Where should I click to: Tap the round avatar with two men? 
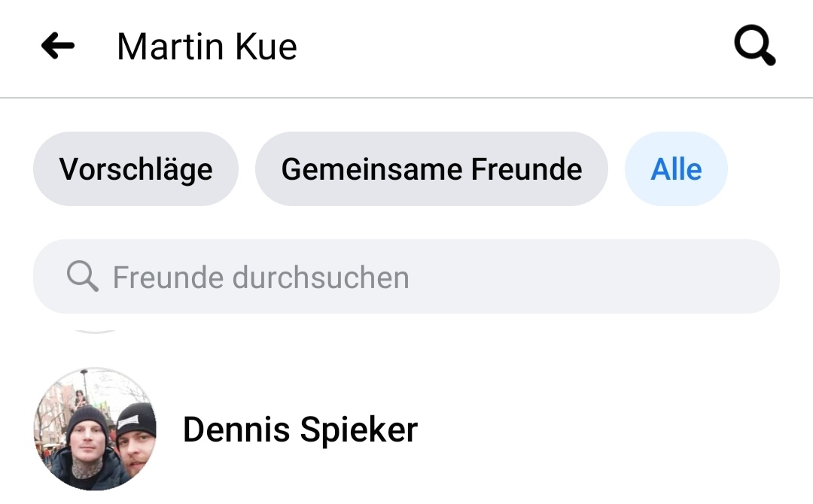click(x=96, y=430)
